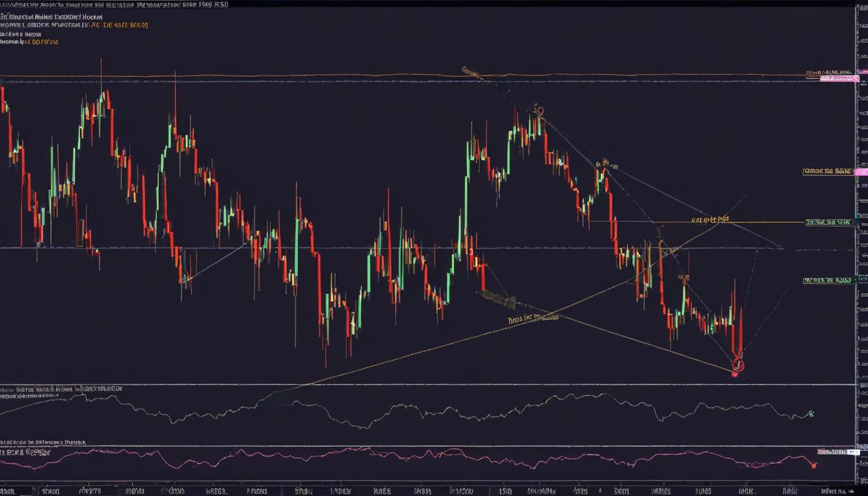The image size is (868, 496).
Task: Click the small badge icon above the price peak
Action: tap(540, 111)
